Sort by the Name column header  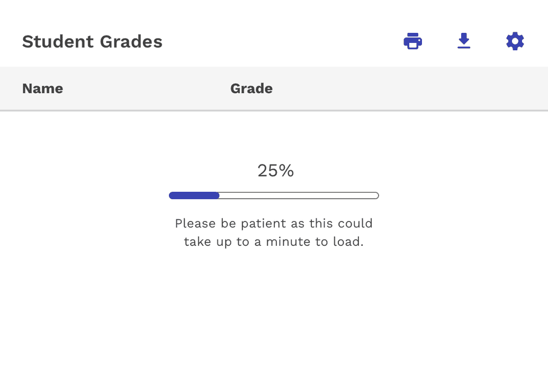pyautogui.click(x=42, y=88)
